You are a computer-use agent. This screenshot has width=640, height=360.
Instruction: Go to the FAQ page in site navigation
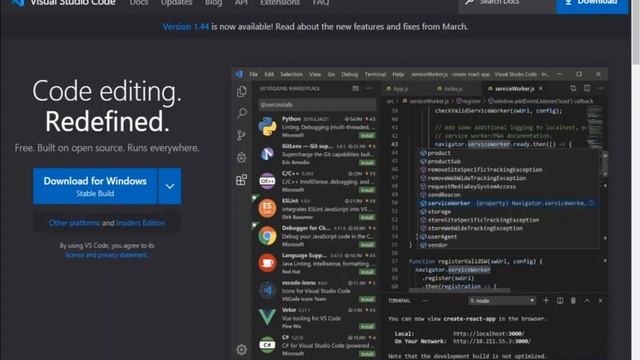pyautogui.click(x=321, y=3)
